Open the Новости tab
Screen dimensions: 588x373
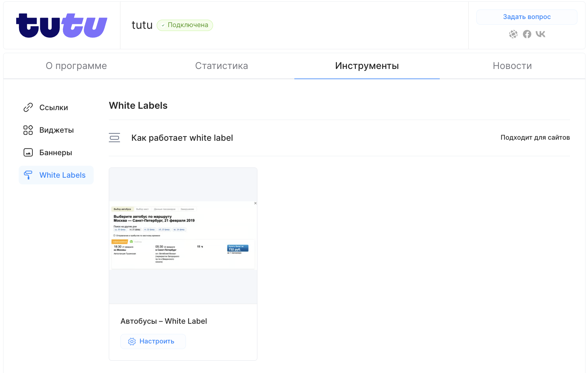[512, 66]
